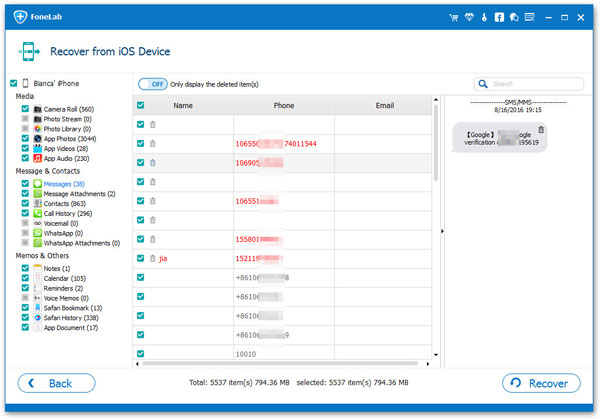This screenshot has width=600, height=419.
Task: Open the shopping cart icon in title bar
Action: [454, 17]
